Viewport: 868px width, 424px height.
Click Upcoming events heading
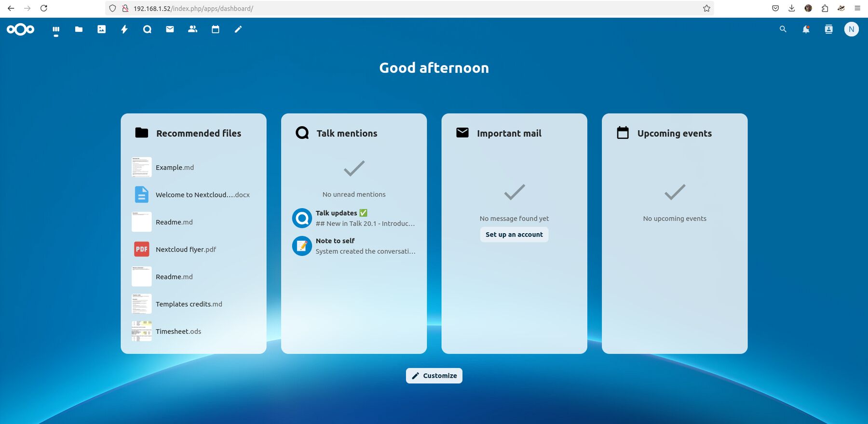click(x=675, y=133)
